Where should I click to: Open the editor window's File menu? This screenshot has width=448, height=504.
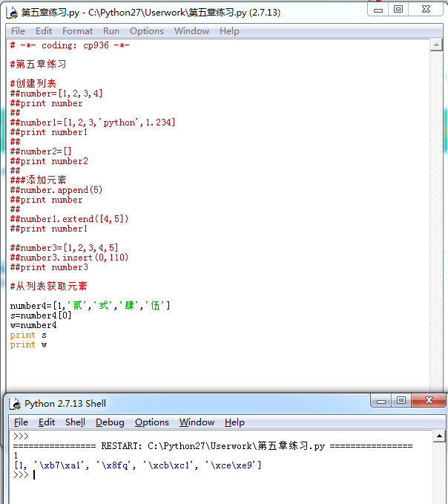pyautogui.click(x=18, y=31)
